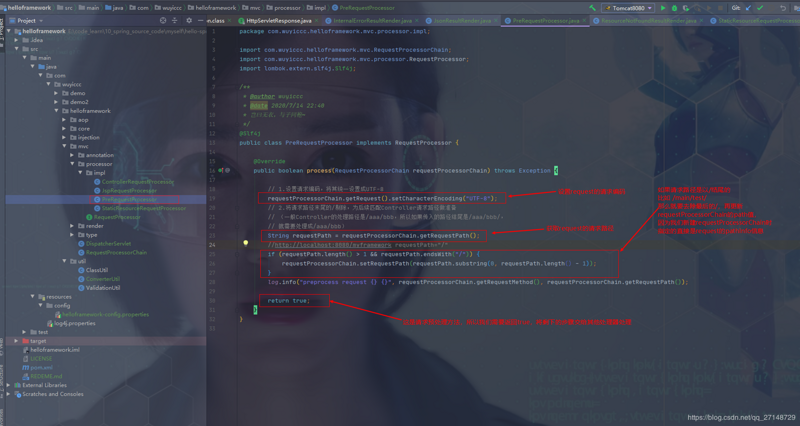Open Project panel settings gear
The width and height of the screenshot is (800, 426).
click(x=189, y=20)
